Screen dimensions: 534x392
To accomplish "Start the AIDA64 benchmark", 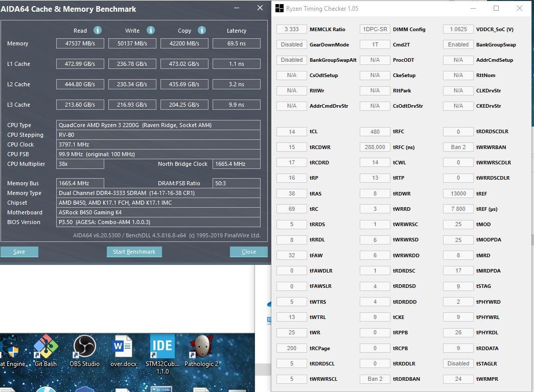I will [134, 252].
